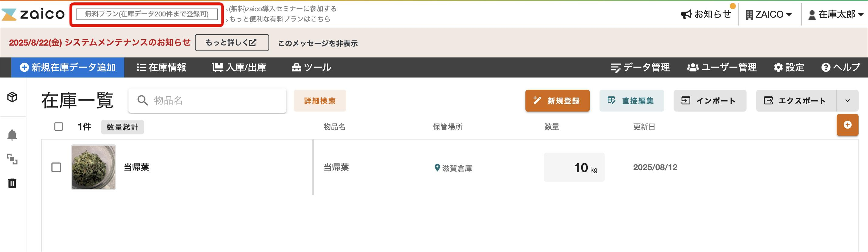Expand the ZAICO company dropdown
This screenshot has width=868, height=252.
(769, 15)
